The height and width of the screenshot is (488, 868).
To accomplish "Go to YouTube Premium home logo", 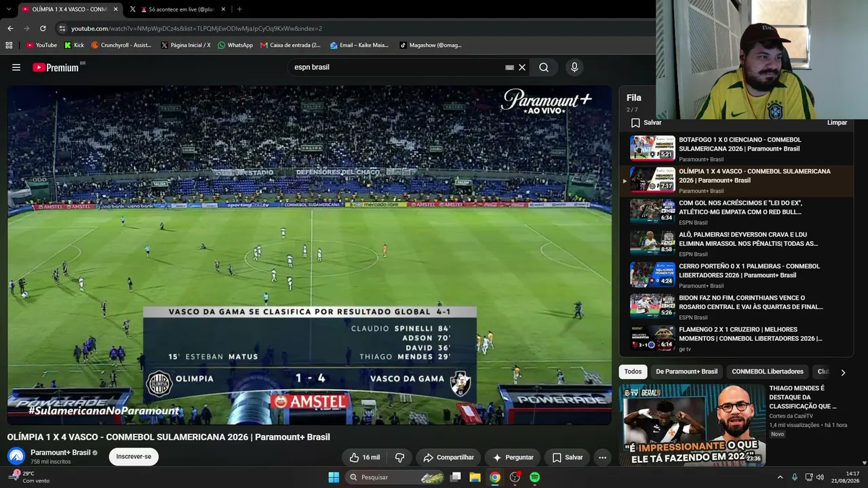I will click(56, 67).
